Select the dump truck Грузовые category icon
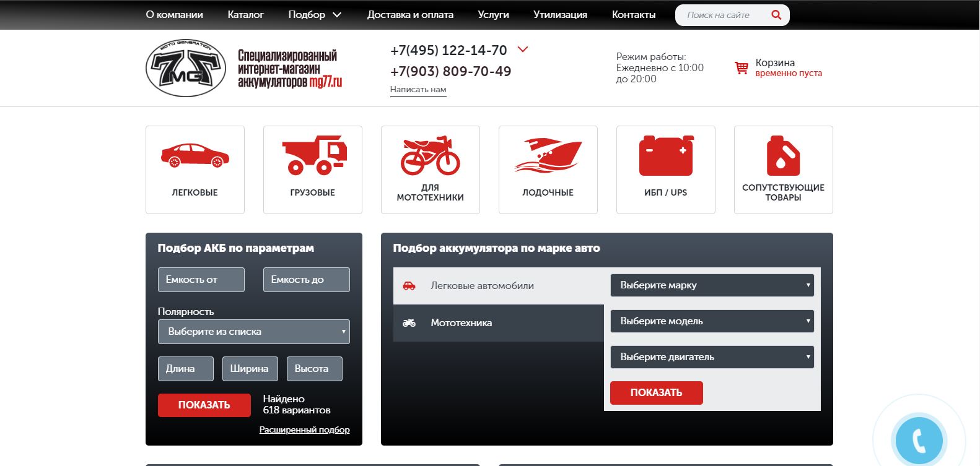The image size is (980, 466). tap(314, 155)
